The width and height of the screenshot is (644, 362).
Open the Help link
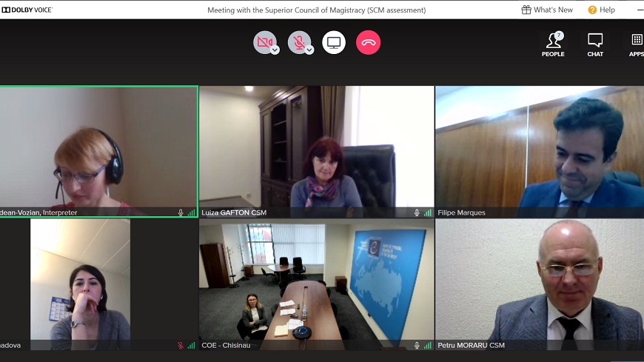tap(601, 10)
